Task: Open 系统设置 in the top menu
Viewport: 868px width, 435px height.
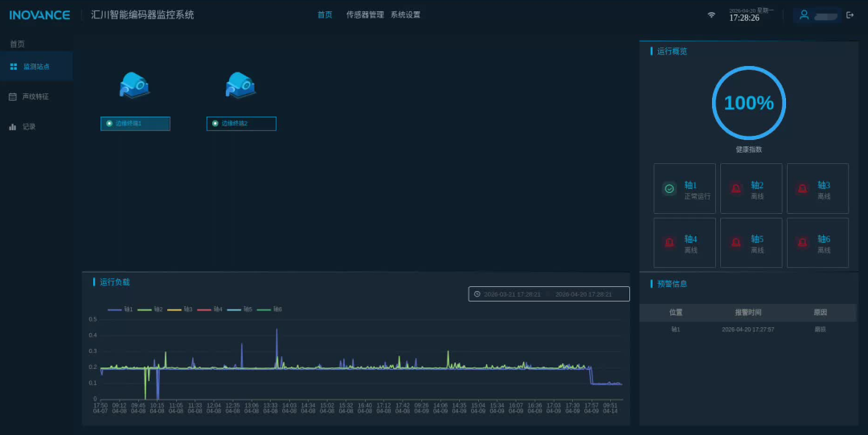Action: coord(405,15)
